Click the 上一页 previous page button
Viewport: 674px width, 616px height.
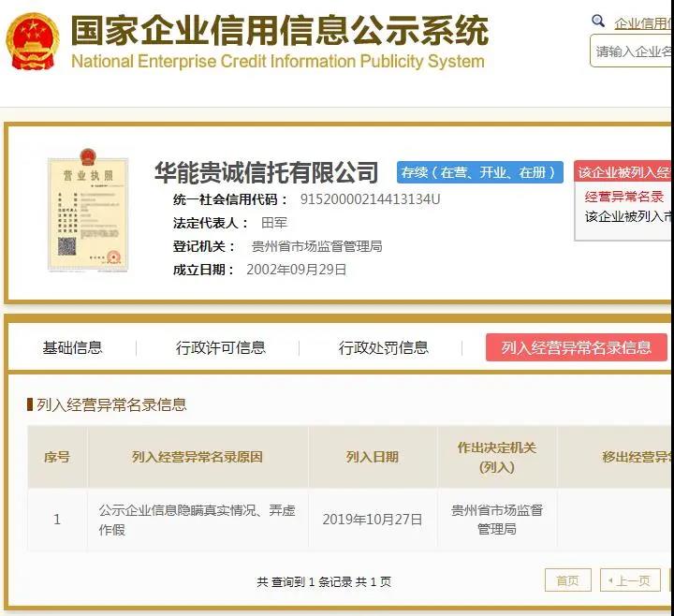click(632, 580)
